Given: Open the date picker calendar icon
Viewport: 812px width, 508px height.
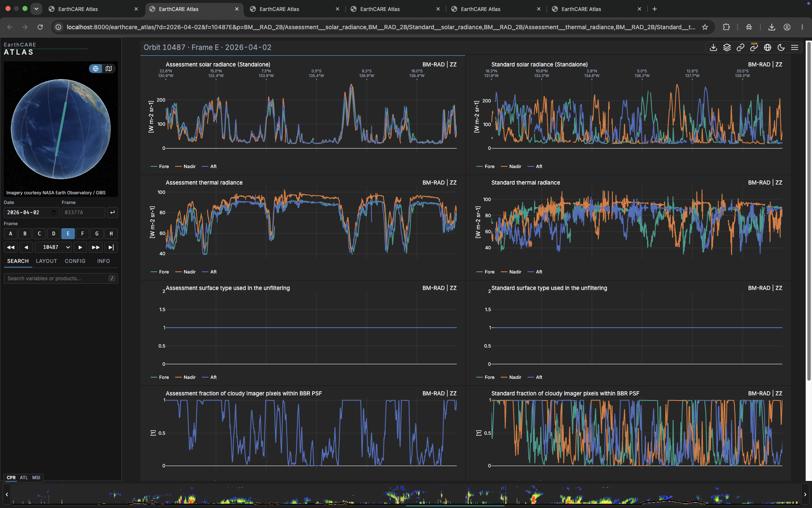Looking at the screenshot, I should [54, 213].
